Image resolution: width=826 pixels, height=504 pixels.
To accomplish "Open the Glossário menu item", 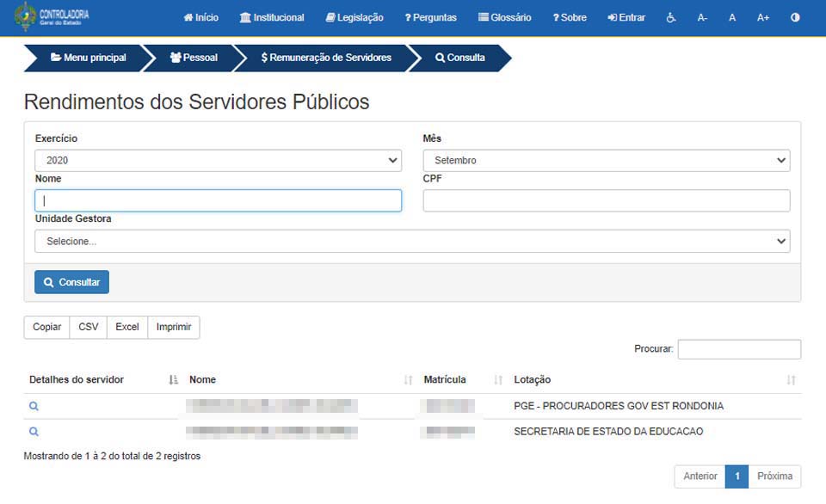I will click(x=504, y=17).
